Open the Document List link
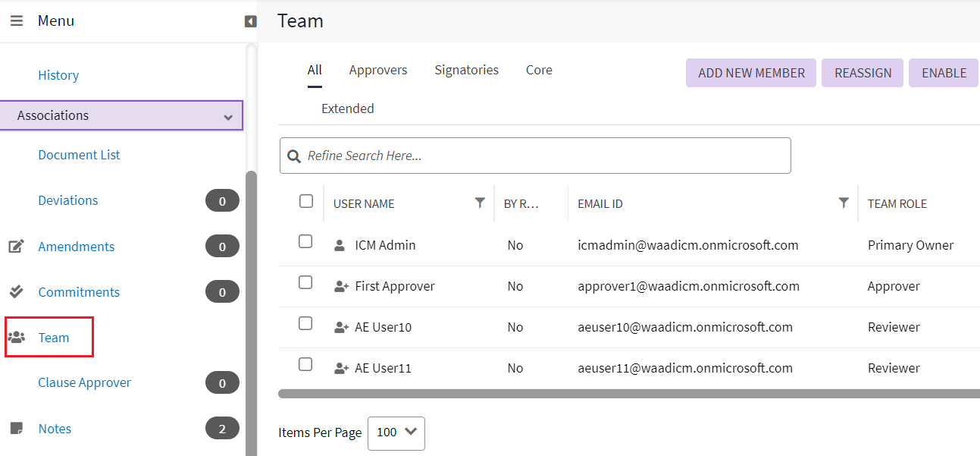This screenshot has width=980, height=456. click(x=79, y=155)
